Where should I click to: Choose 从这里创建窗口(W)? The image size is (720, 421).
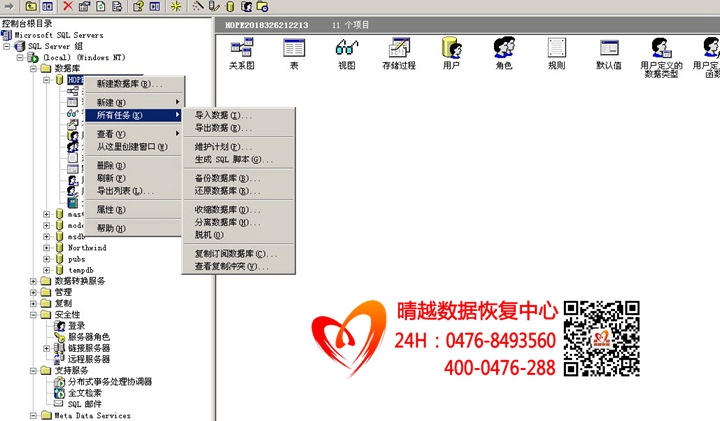coord(135,147)
